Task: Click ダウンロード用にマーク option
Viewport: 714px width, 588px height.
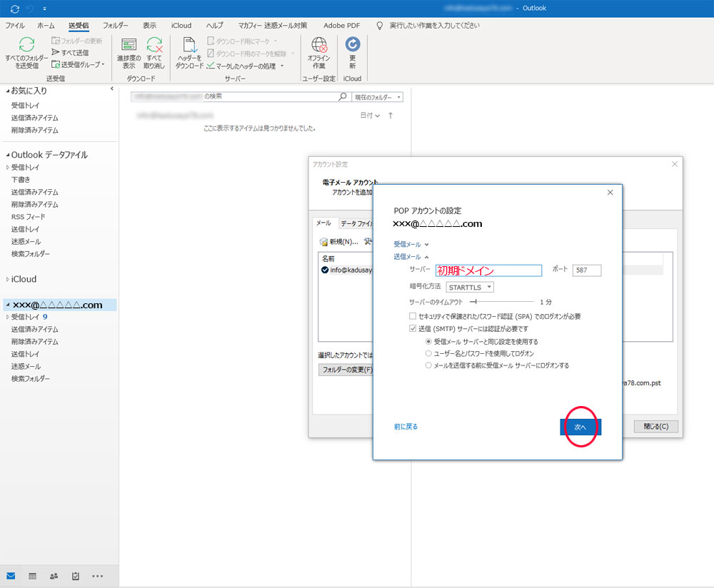Action: tap(242, 41)
